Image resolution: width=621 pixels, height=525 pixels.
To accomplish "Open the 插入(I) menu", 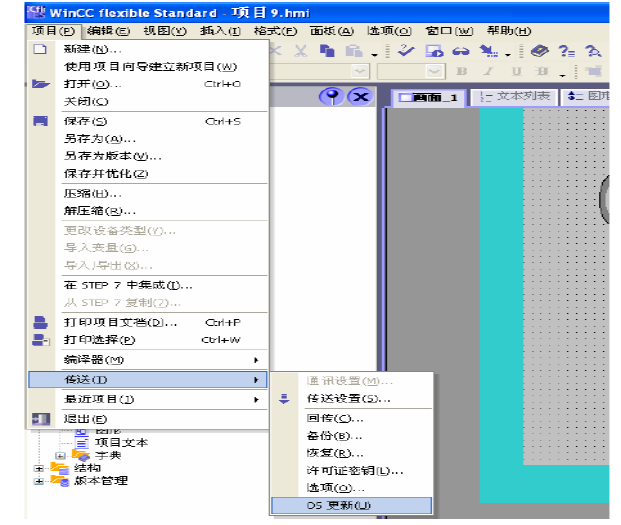I will (220, 30).
